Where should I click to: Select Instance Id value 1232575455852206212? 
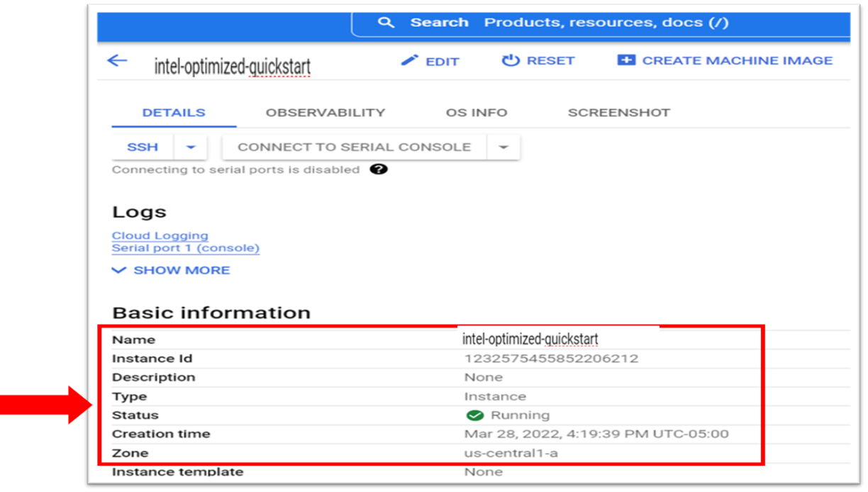(x=551, y=359)
